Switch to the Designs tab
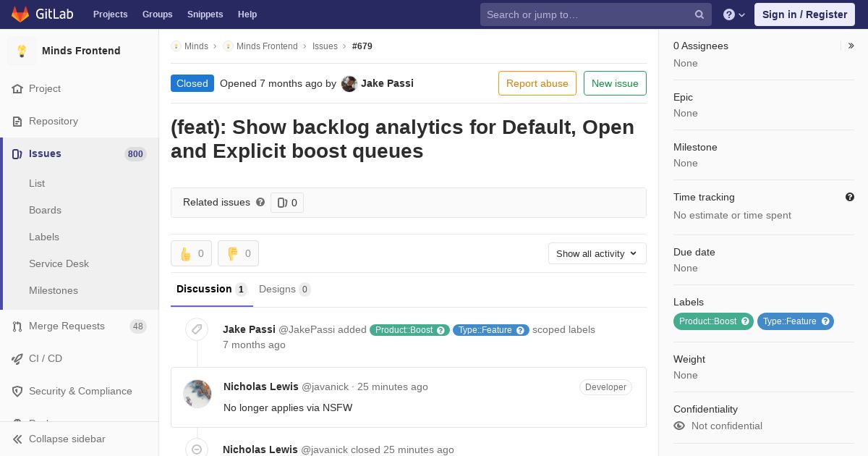Viewport: 868px width, 456px height. pos(285,289)
